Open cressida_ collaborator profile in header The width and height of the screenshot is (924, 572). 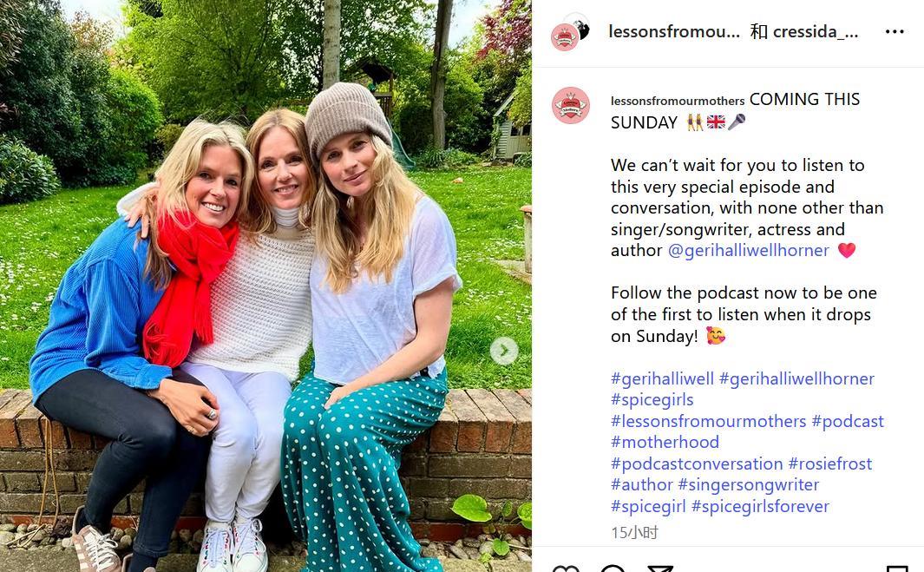pos(816,32)
